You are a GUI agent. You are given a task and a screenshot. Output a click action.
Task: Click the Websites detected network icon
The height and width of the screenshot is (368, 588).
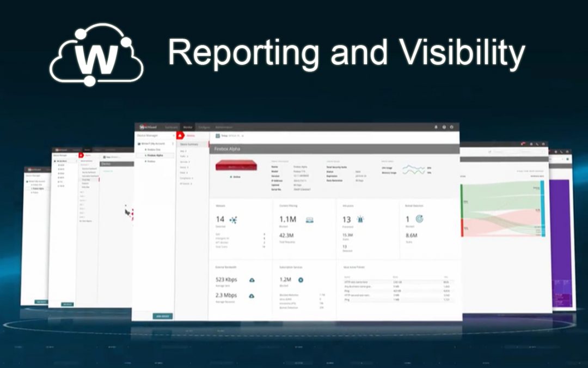tap(234, 219)
